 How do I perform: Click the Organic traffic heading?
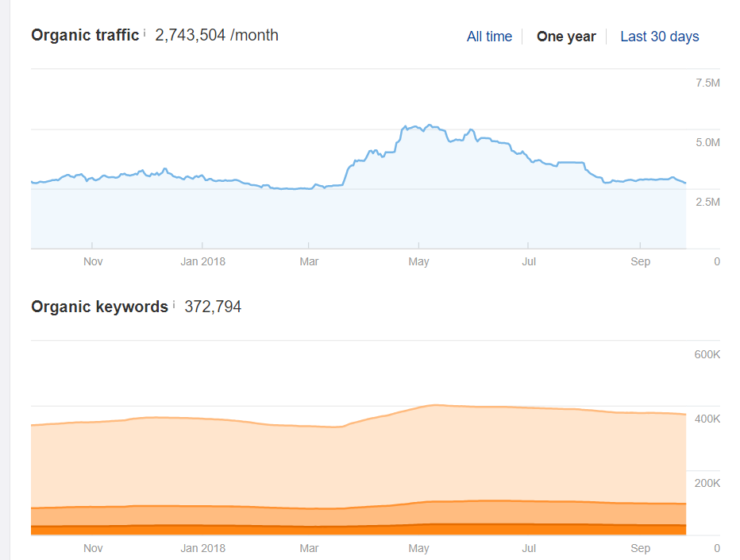85,35
